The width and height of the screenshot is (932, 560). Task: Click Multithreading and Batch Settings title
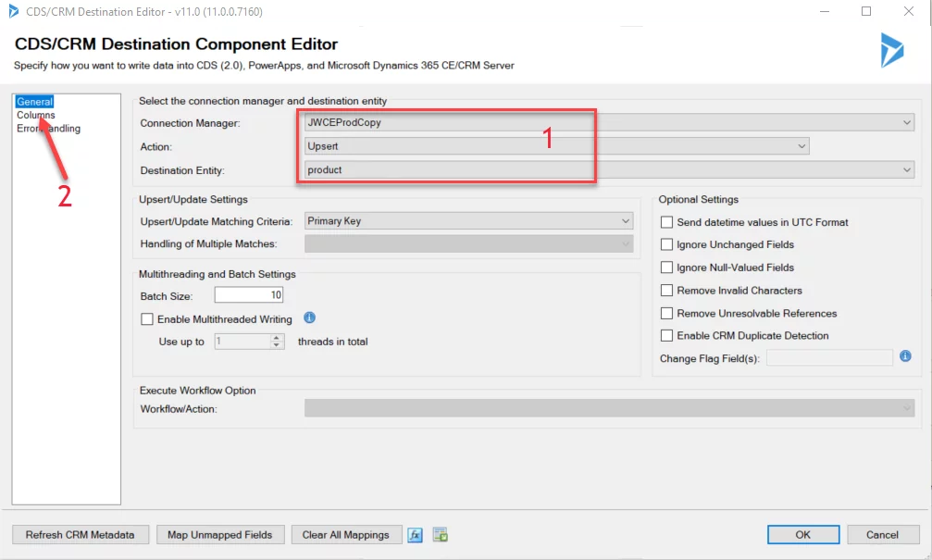point(217,274)
